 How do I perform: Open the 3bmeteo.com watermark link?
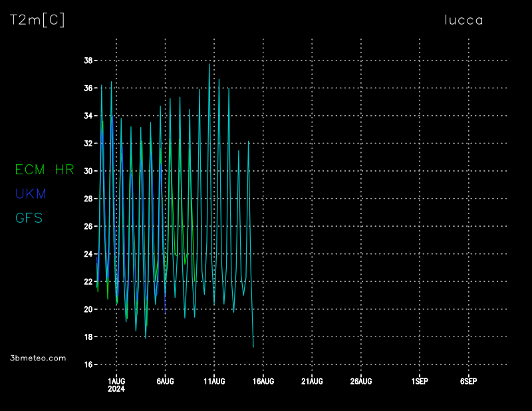pyautogui.click(x=39, y=358)
